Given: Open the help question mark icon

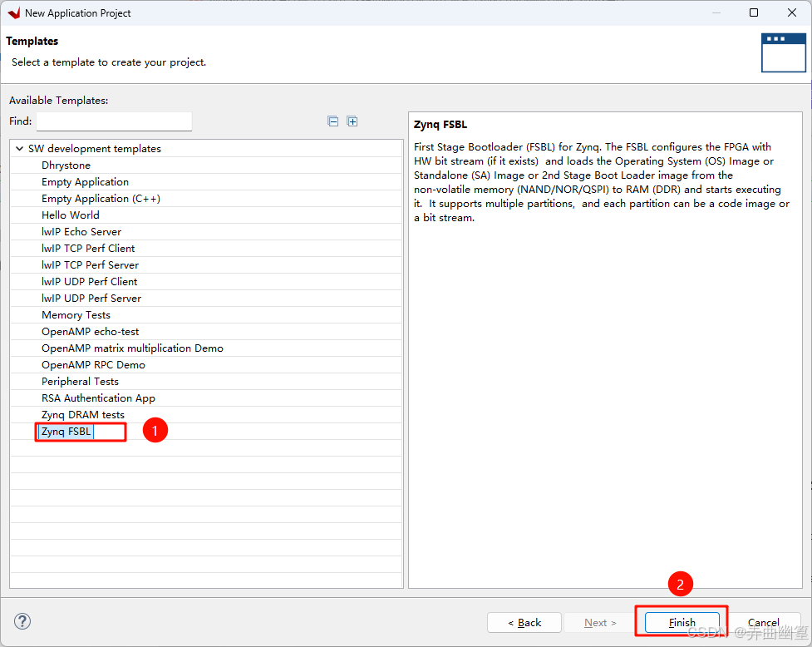Looking at the screenshot, I should point(22,621).
